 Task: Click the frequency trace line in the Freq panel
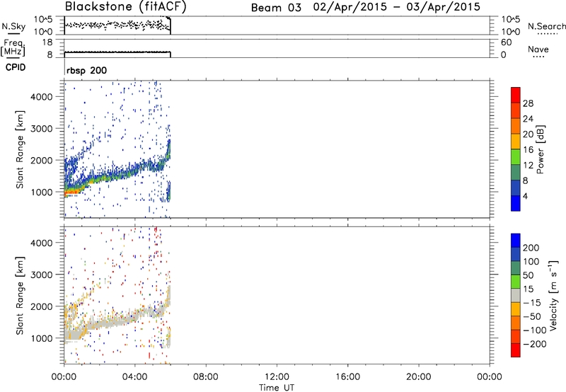[117, 52]
